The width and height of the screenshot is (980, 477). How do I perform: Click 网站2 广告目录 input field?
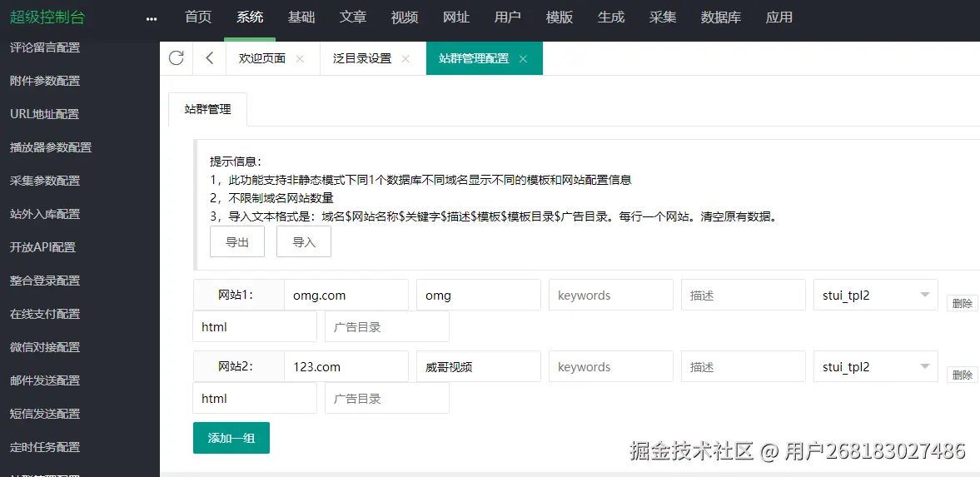[x=387, y=398]
